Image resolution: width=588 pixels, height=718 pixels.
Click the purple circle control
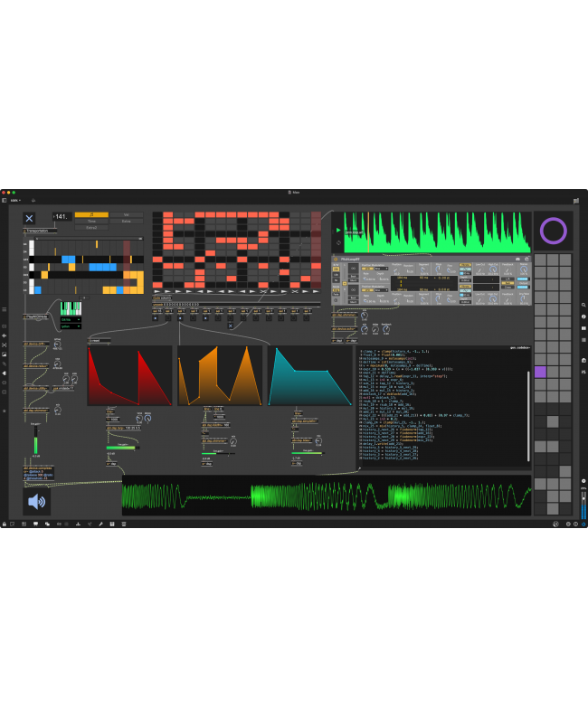tap(554, 231)
